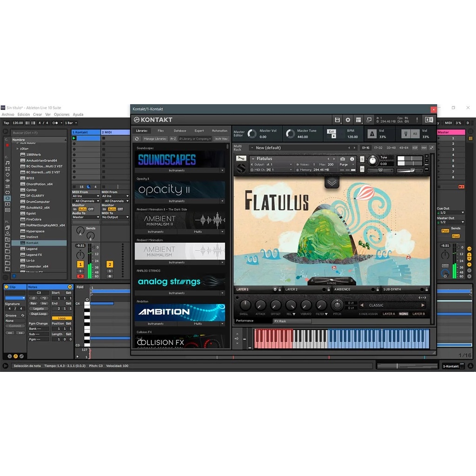476x476 pixels.
Task: Open Sounds category in Ableton browser sidebar
Action: (7, 163)
